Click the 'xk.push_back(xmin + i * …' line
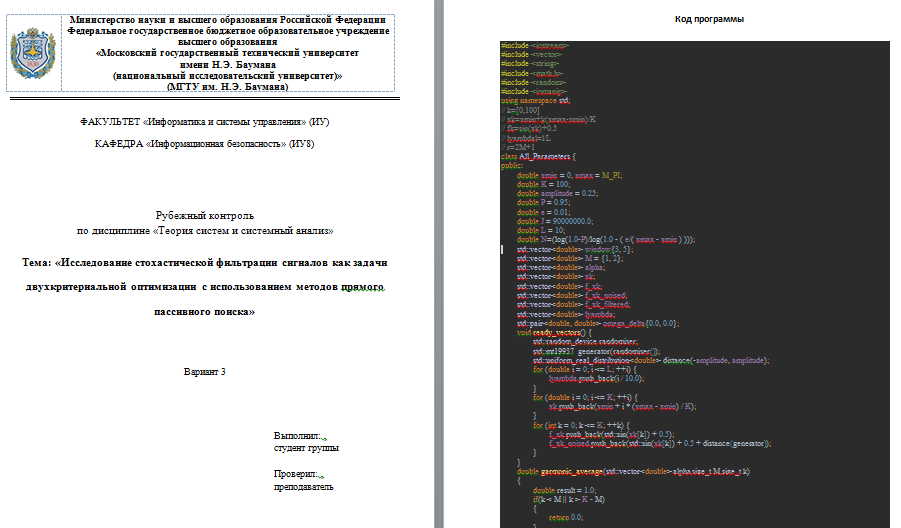 pyautogui.click(x=623, y=406)
